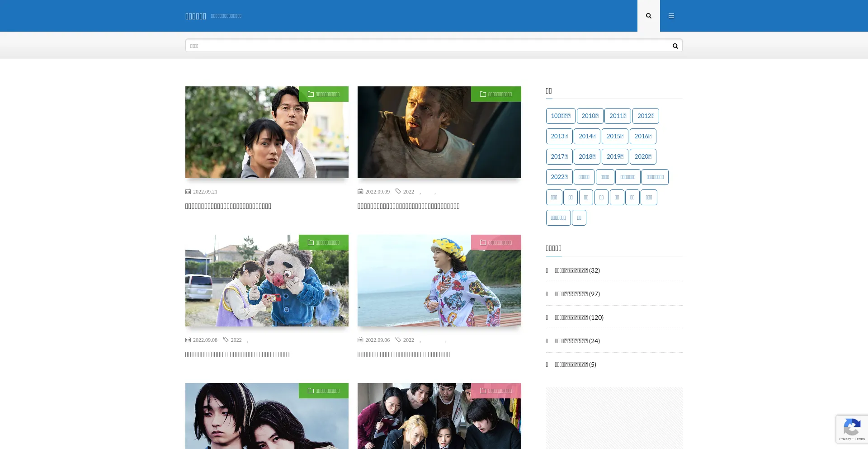Select the 2016 tag in the sidebar

click(643, 137)
